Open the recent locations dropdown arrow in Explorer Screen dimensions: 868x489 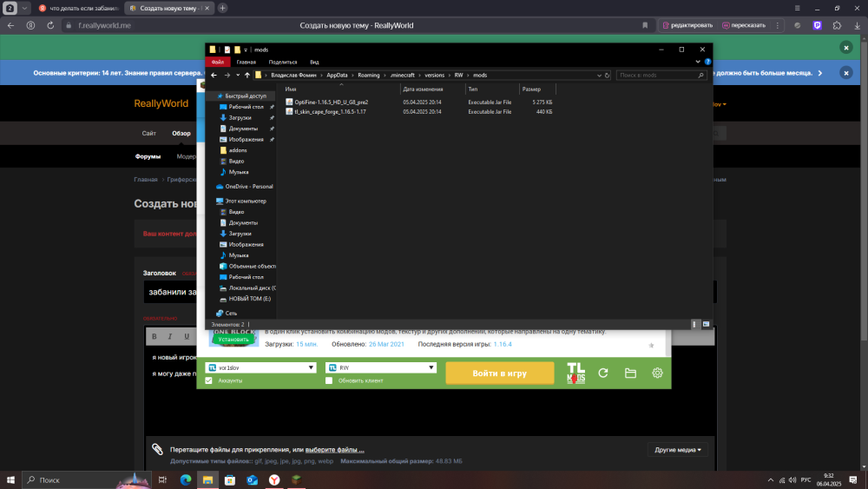click(238, 76)
